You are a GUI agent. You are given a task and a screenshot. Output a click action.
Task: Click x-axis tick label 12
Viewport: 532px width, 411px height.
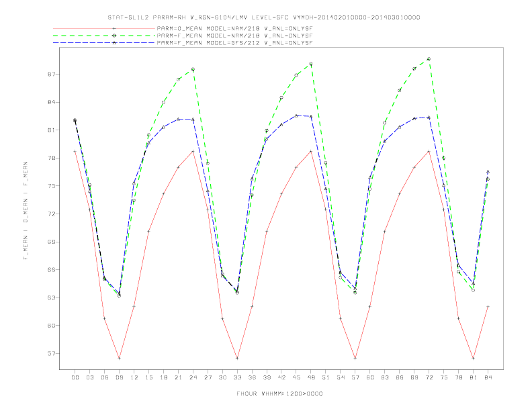[x=134, y=377]
